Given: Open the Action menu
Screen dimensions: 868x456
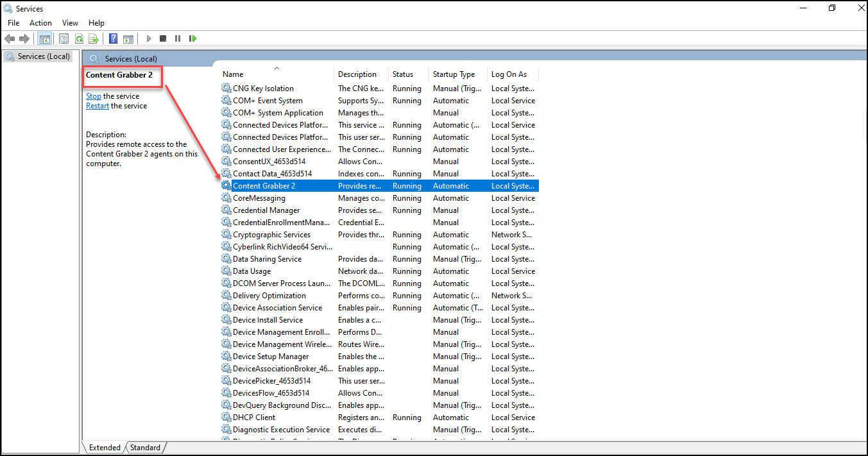Looking at the screenshot, I should 40,23.
